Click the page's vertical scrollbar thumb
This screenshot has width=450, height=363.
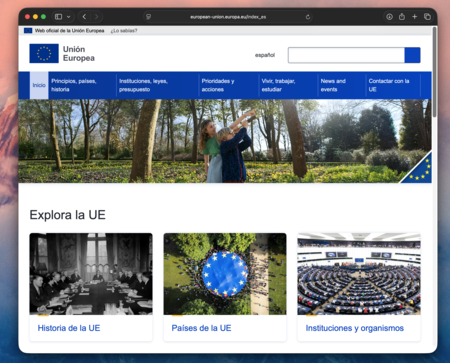tap(434, 72)
